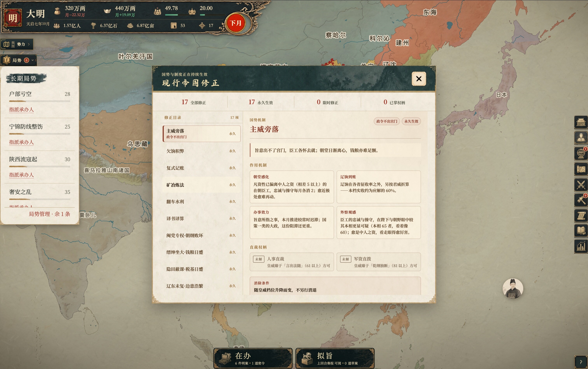
Task: Open the officials portrait panel icon
Action: [x=581, y=138]
